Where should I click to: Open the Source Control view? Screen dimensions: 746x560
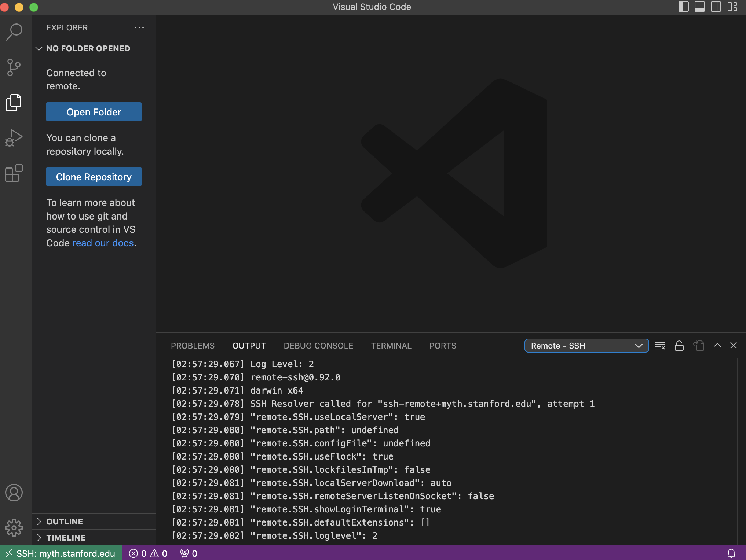pyautogui.click(x=14, y=67)
